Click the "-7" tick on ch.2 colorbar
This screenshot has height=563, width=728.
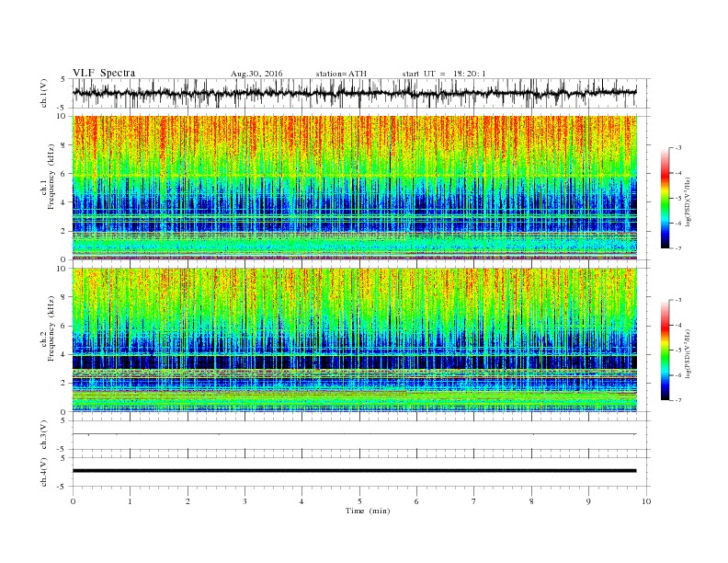pyautogui.click(x=678, y=400)
